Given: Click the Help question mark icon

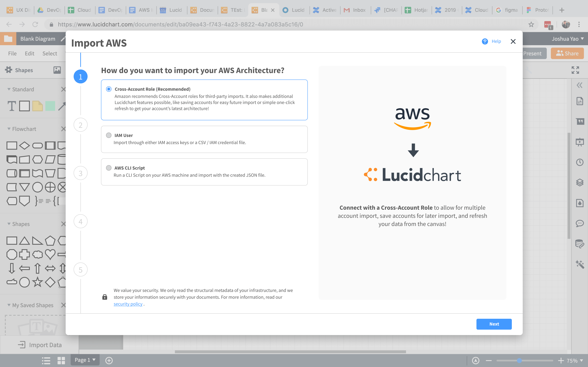Looking at the screenshot, I should click(x=485, y=41).
